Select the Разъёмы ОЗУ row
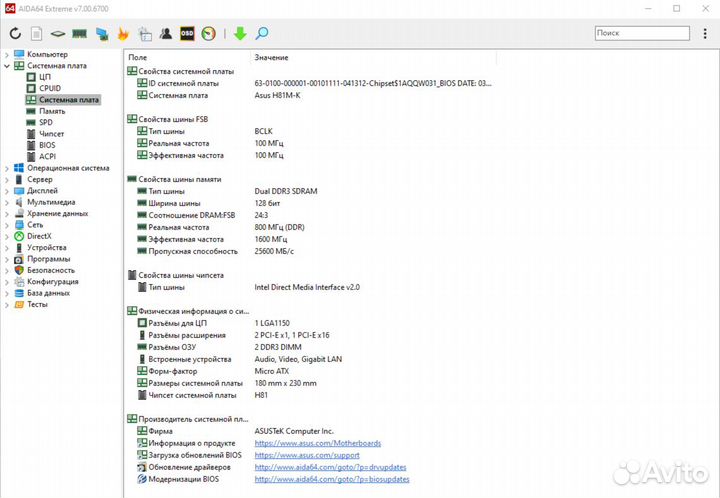 (x=219, y=347)
